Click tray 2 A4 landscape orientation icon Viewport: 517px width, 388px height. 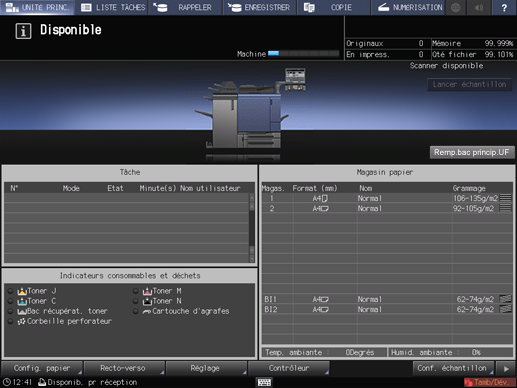325,209
